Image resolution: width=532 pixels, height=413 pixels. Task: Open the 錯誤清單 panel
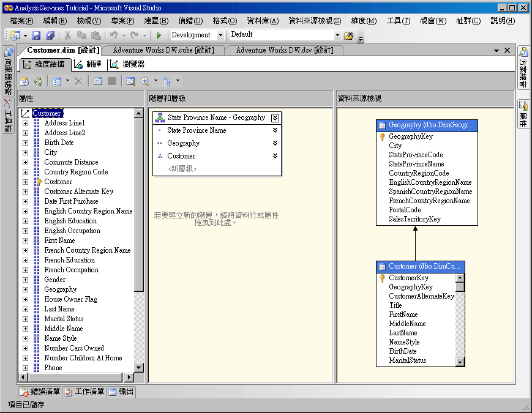pos(40,392)
